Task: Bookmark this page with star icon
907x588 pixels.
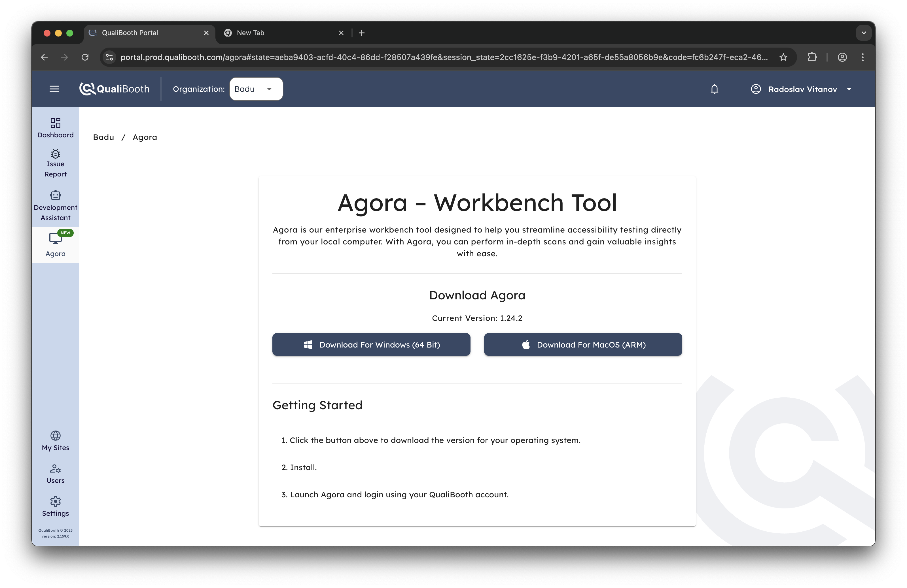Action: [x=783, y=57]
